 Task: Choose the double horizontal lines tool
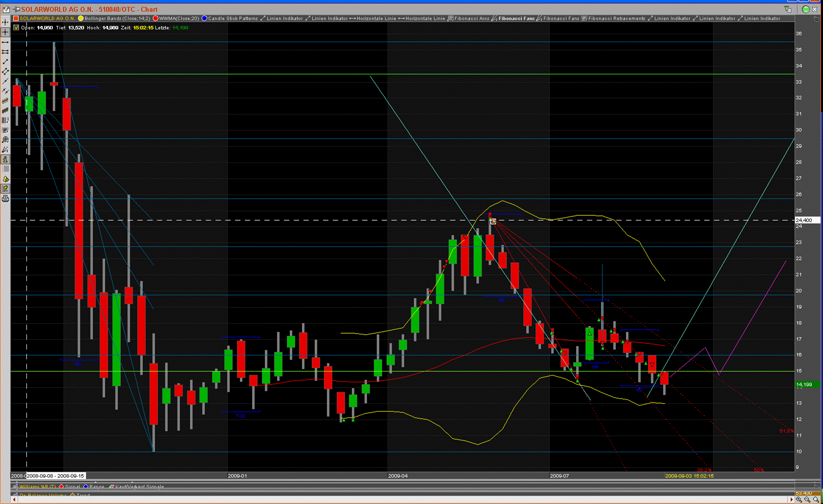(x=5, y=52)
